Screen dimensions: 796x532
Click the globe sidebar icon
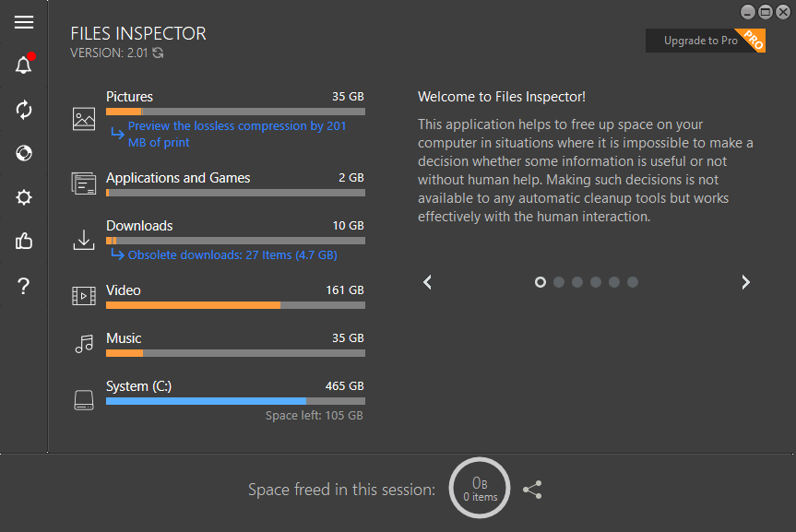click(24, 153)
